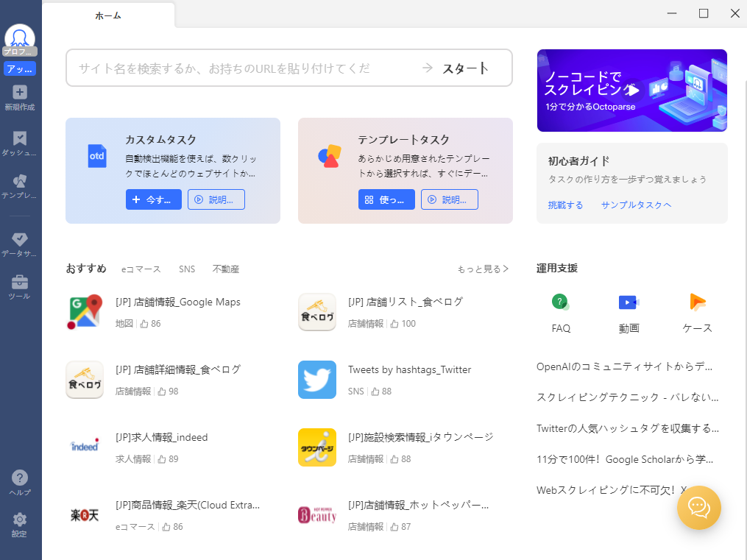Open [JP] 店舗リスト_食べログ template
The width and height of the screenshot is (747, 560).
coord(406,302)
